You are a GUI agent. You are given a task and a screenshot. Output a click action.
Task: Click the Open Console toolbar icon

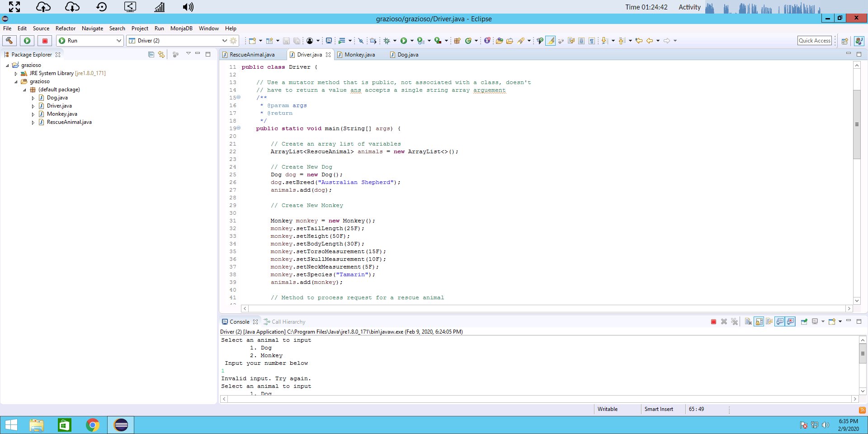[x=831, y=322]
